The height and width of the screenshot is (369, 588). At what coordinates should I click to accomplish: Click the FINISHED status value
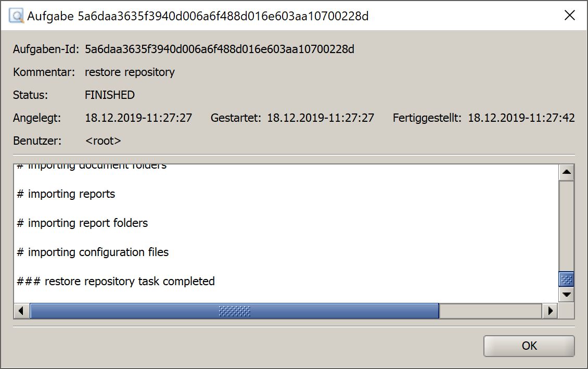(109, 95)
